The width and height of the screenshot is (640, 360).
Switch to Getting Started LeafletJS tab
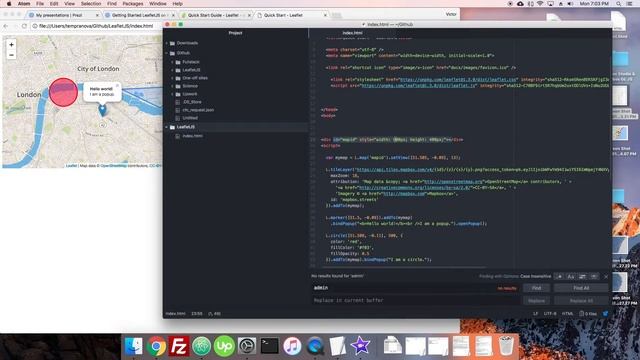click(139, 15)
